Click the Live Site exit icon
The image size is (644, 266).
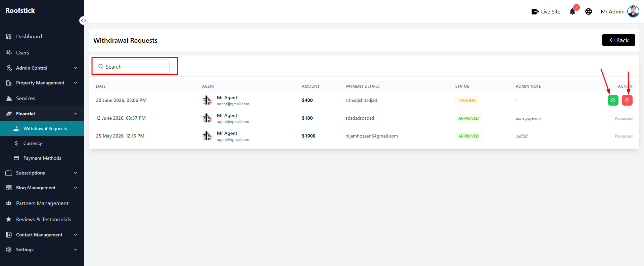point(535,12)
